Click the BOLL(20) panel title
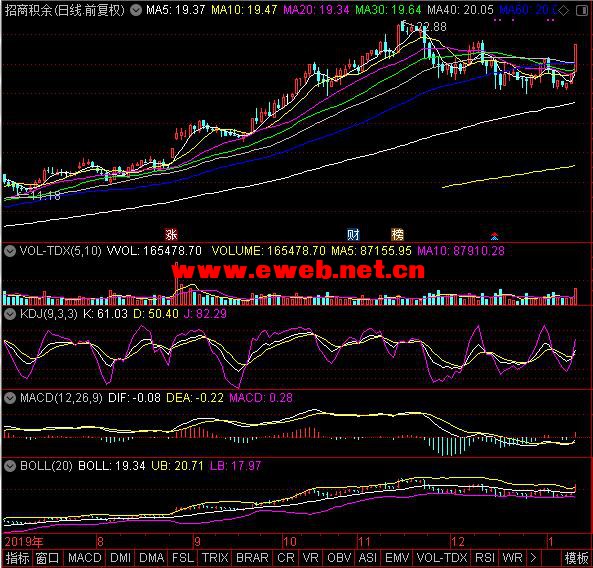593x568 pixels. point(46,466)
